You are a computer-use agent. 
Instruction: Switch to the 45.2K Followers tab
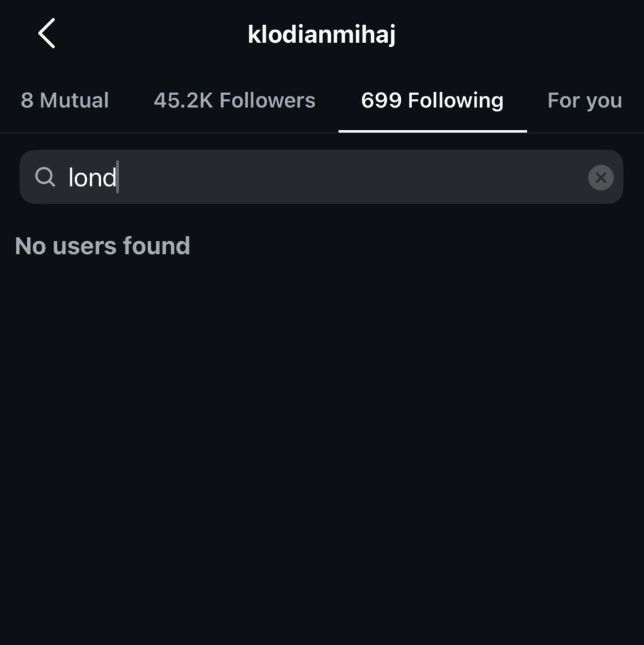(234, 101)
